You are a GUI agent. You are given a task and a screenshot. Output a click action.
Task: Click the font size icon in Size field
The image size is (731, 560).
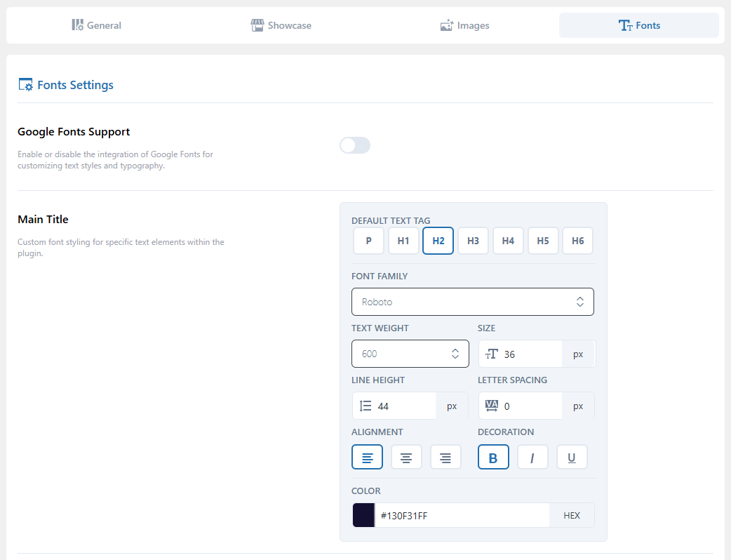tap(491, 354)
